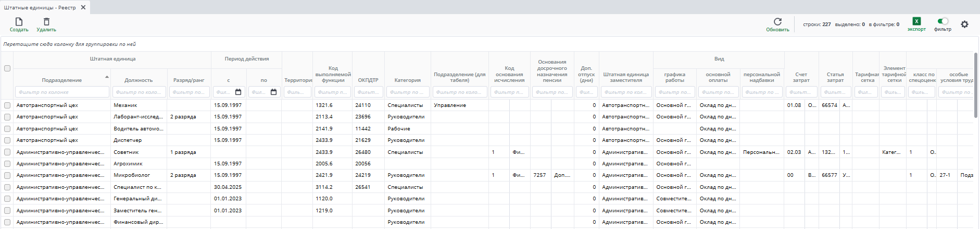980x229 pixels.
Task: Switch to the Штатные единицы - Реестр tab
Action: coord(40,7)
